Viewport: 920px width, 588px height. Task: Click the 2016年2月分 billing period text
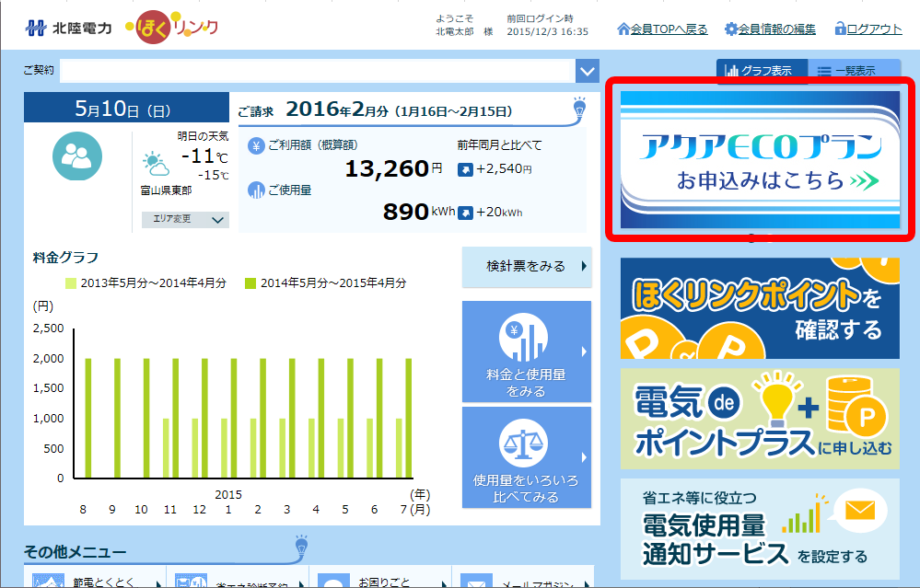(x=337, y=110)
